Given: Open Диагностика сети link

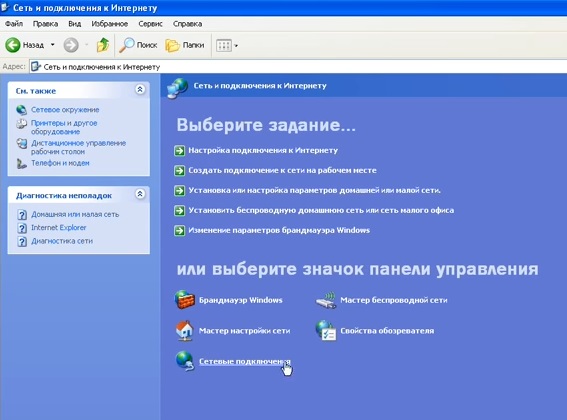Looking at the screenshot, I should 62,241.
